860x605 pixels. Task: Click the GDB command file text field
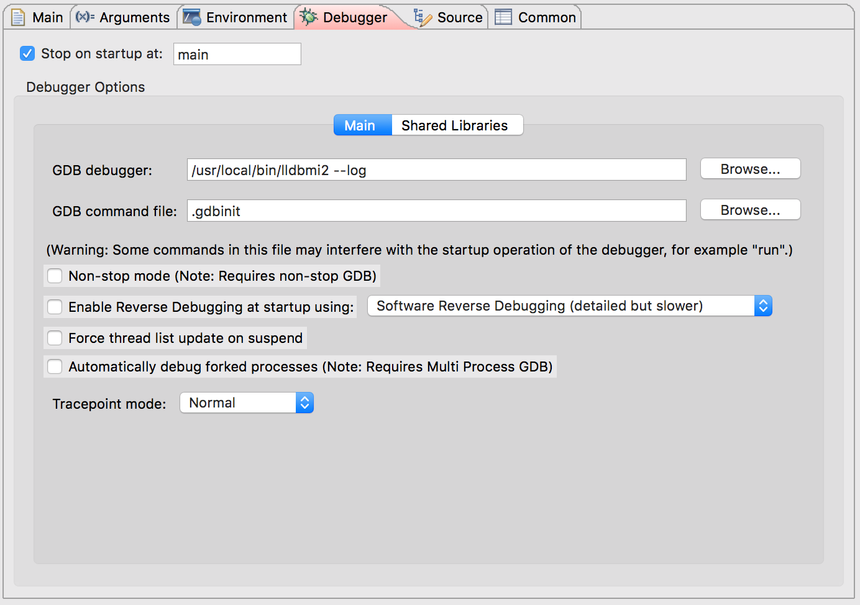(x=436, y=211)
